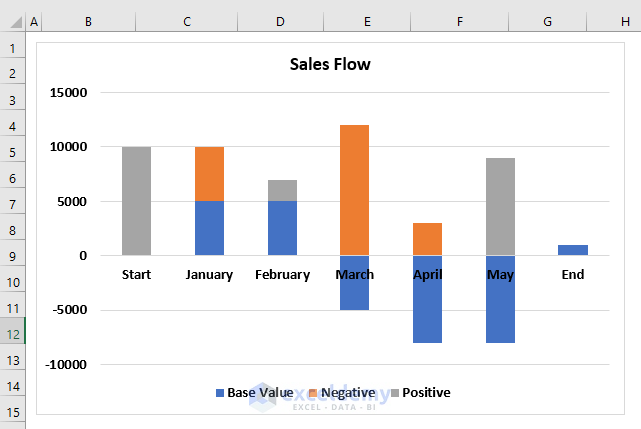Click the orange segment of the March bar

pyautogui.click(x=355, y=190)
